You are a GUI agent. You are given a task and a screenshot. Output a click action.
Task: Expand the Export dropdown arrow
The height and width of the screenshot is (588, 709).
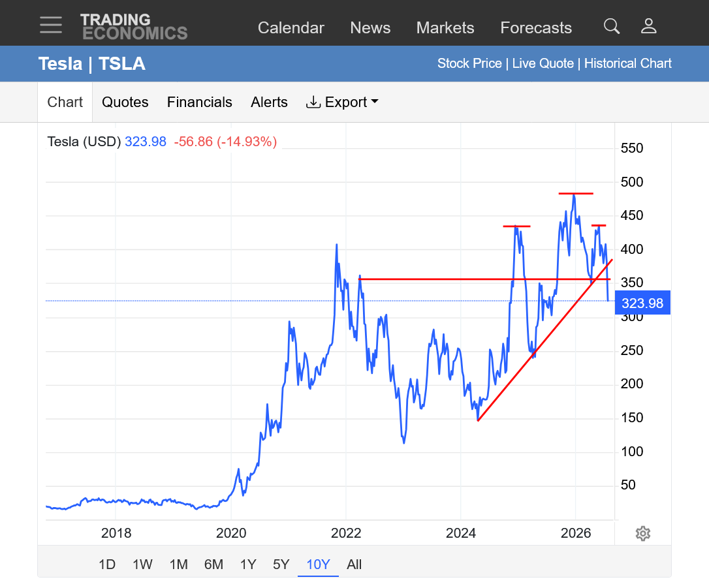click(x=374, y=102)
